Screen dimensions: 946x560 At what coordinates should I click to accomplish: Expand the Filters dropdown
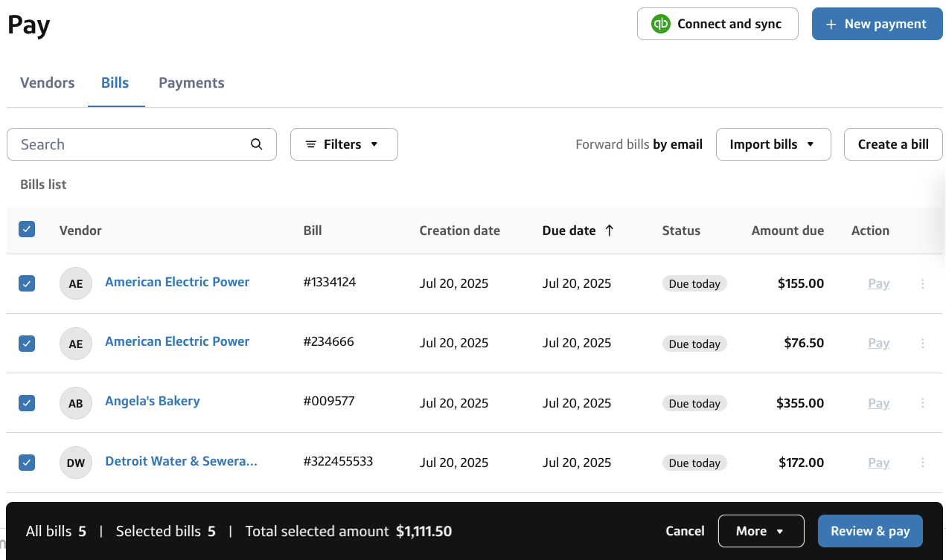coord(343,144)
